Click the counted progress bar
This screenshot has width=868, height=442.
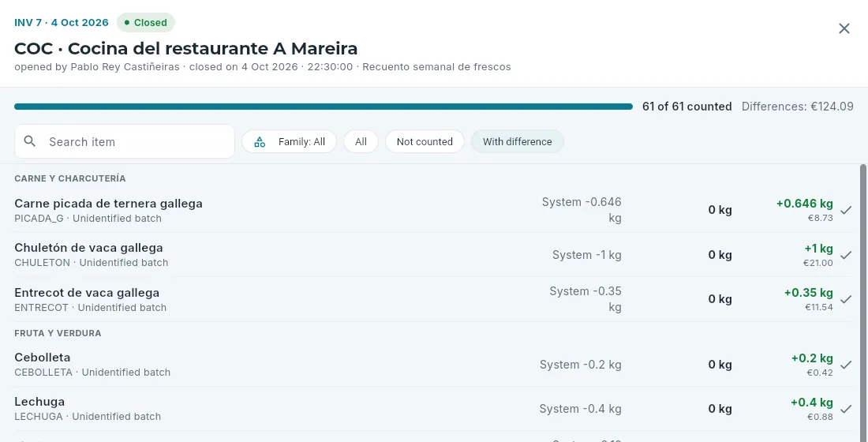click(324, 107)
